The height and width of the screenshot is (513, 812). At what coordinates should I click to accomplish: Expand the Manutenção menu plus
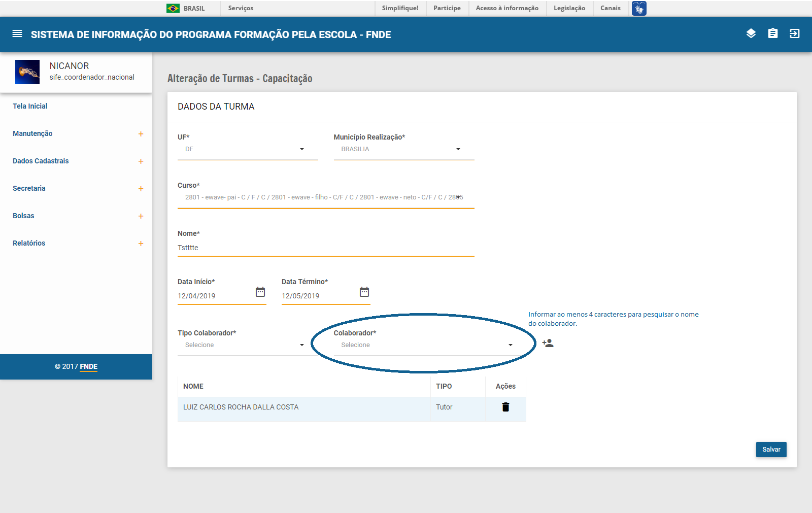click(x=141, y=134)
